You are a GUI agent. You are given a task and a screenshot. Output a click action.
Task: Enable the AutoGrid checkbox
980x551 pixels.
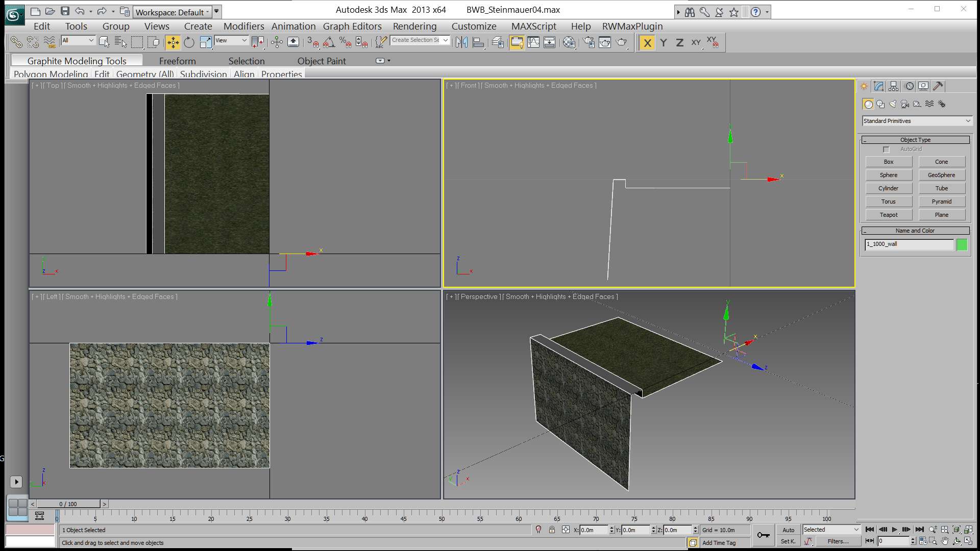coord(886,149)
